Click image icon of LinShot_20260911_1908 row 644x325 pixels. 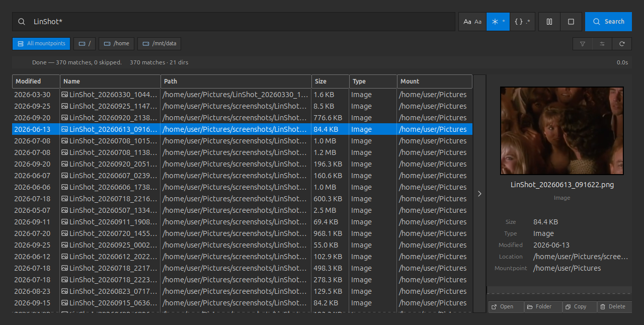64,222
